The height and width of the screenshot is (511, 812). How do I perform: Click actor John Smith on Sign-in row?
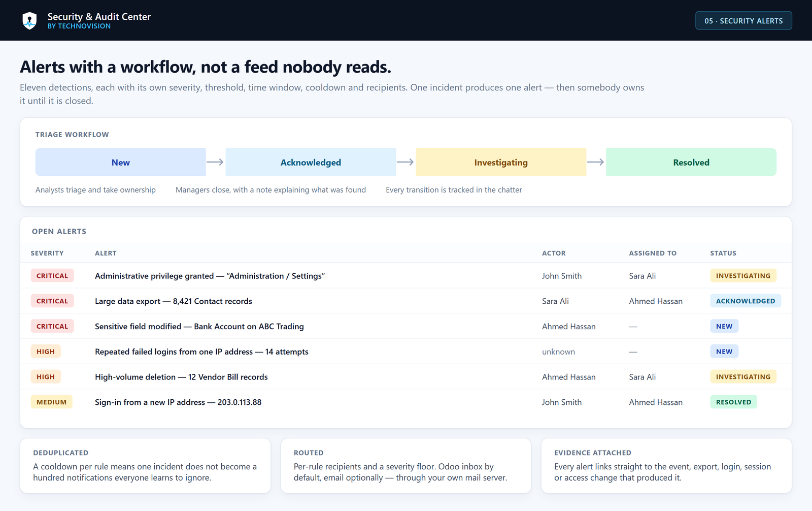click(x=562, y=402)
